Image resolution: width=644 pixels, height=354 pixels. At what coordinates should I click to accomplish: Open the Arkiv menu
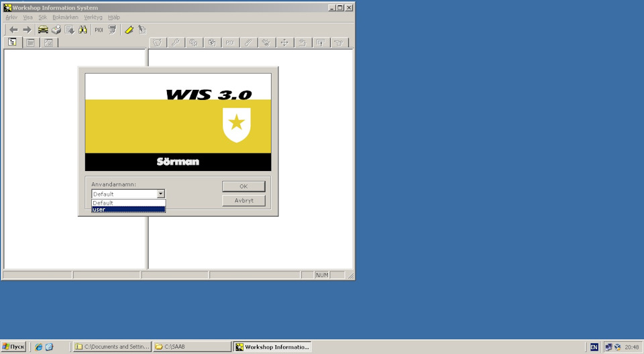click(11, 17)
